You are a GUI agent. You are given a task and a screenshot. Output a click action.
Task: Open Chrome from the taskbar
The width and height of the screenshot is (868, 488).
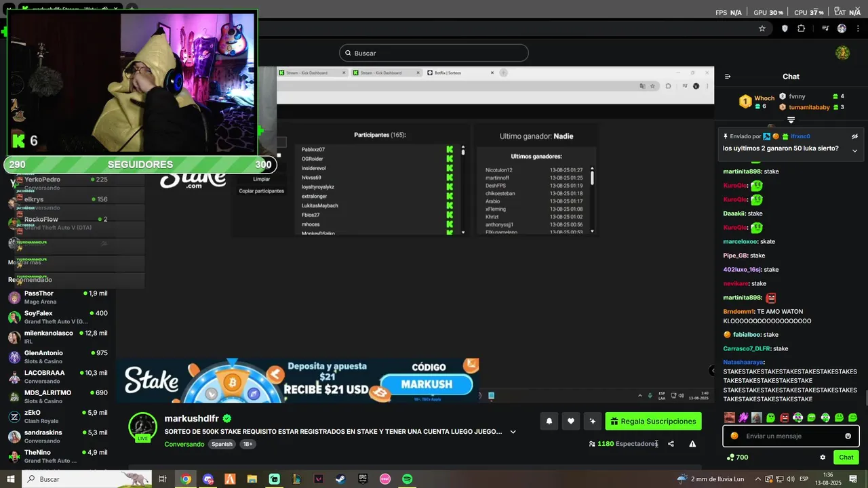point(186,479)
